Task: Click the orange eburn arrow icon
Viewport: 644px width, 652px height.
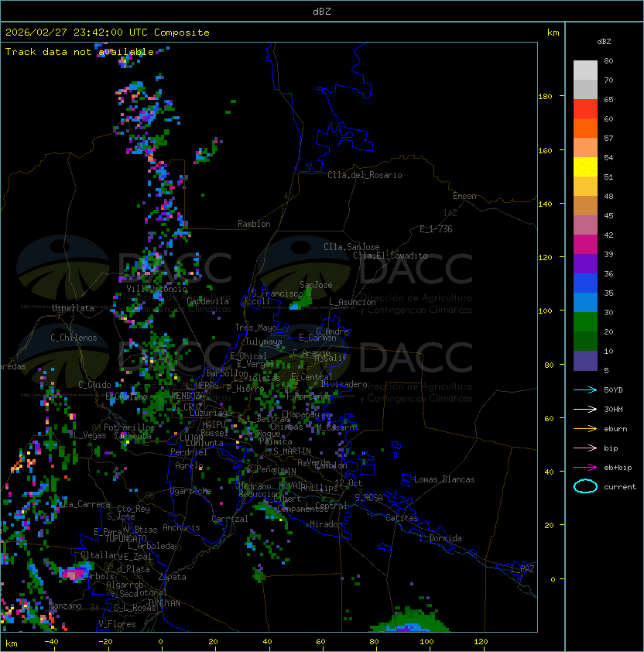Action: pyautogui.click(x=585, y=428)
